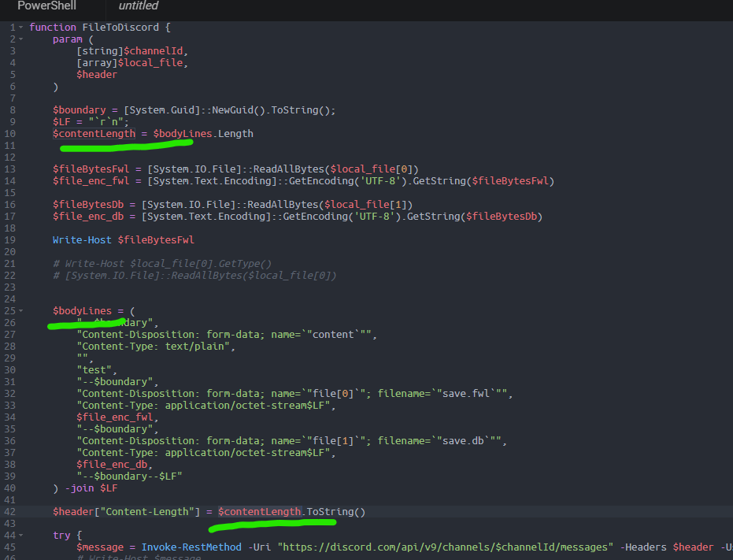Collapse the try block fold at line 44
This screenshot has width=733, height=560.
click(20, 536)
